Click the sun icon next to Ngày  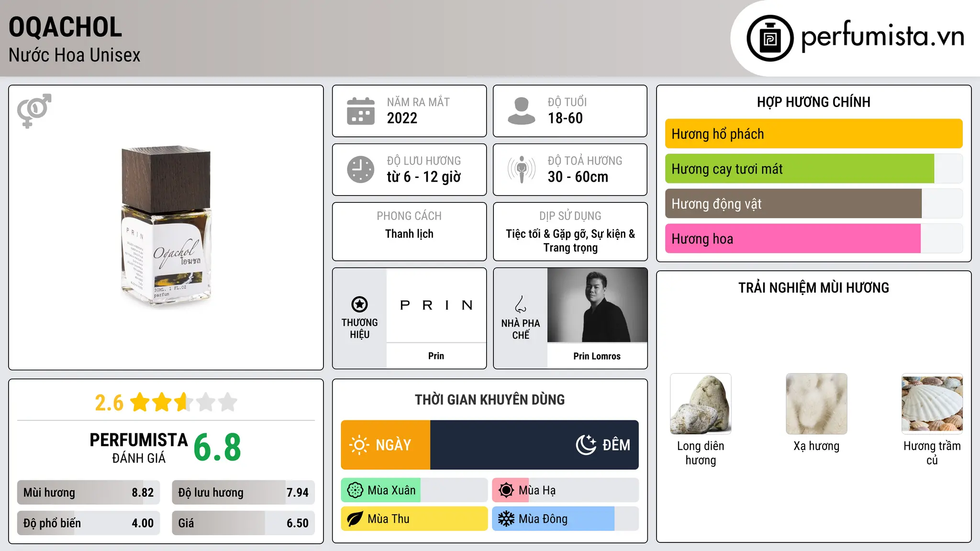click(x=359, y=445)
